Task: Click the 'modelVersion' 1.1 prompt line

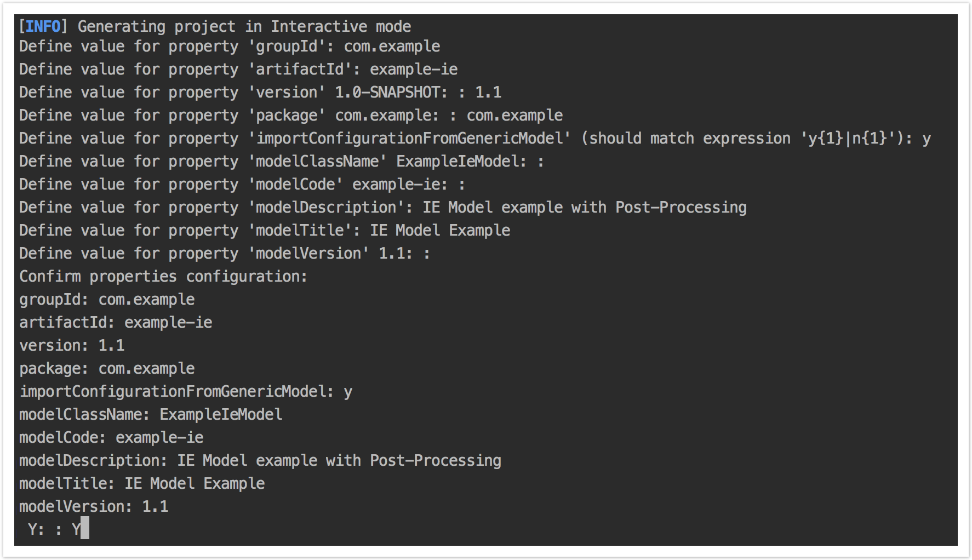Action: [x=225, y=254]
